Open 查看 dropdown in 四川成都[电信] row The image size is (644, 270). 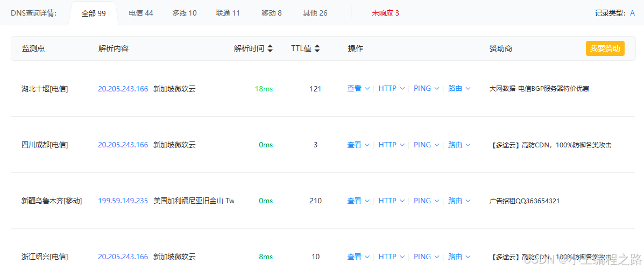click(x=358, y=145)
